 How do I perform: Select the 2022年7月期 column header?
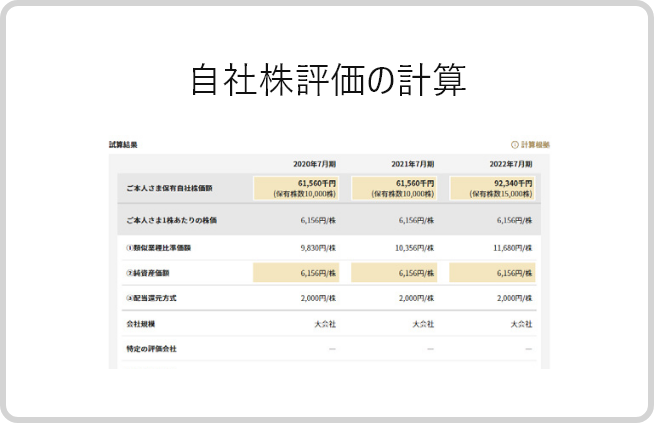511,164
